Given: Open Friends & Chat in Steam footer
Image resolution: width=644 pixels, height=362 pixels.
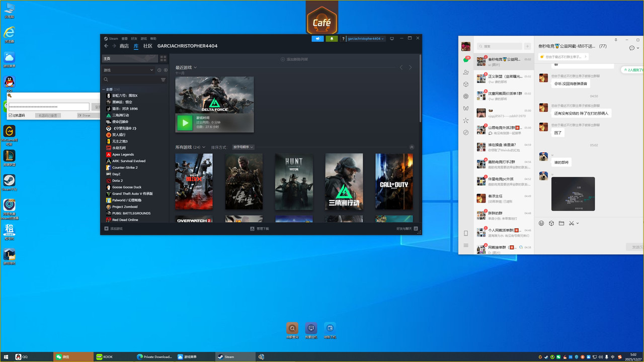Looking at the screenshot, I should [407, 228].
